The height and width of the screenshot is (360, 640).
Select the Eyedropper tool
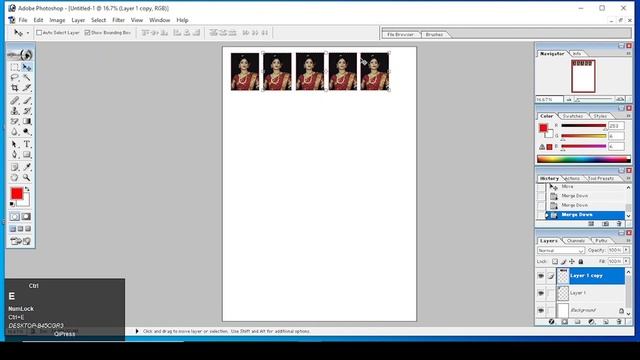pyautogui.click(x=27, y=167)
